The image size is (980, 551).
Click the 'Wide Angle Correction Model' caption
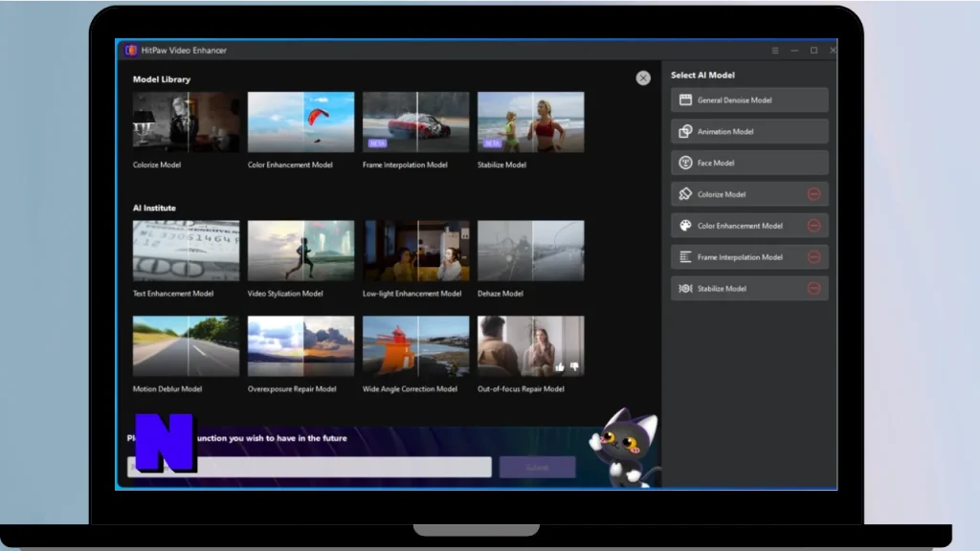[x=410, y=388]
